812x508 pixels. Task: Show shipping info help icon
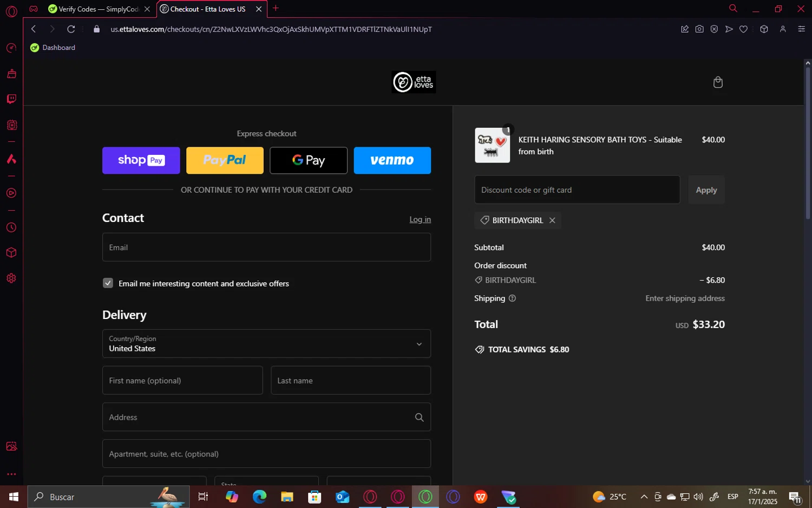(512, 298)
